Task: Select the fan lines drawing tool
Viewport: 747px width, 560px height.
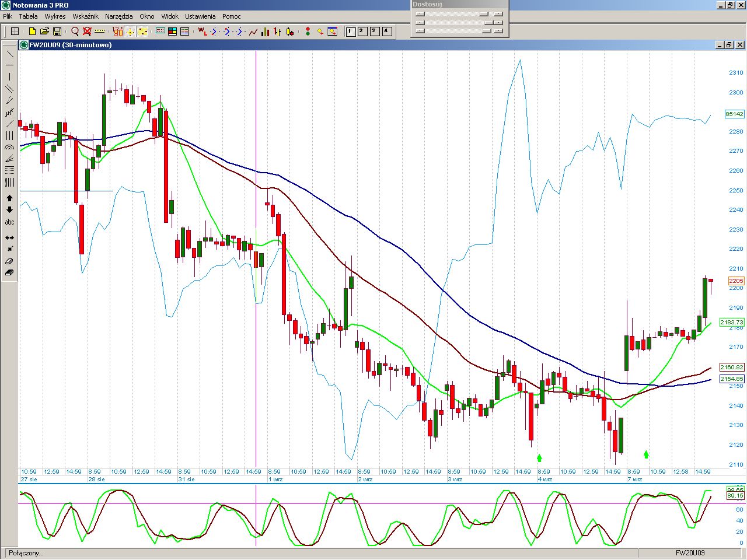Action: pos(9,159)
